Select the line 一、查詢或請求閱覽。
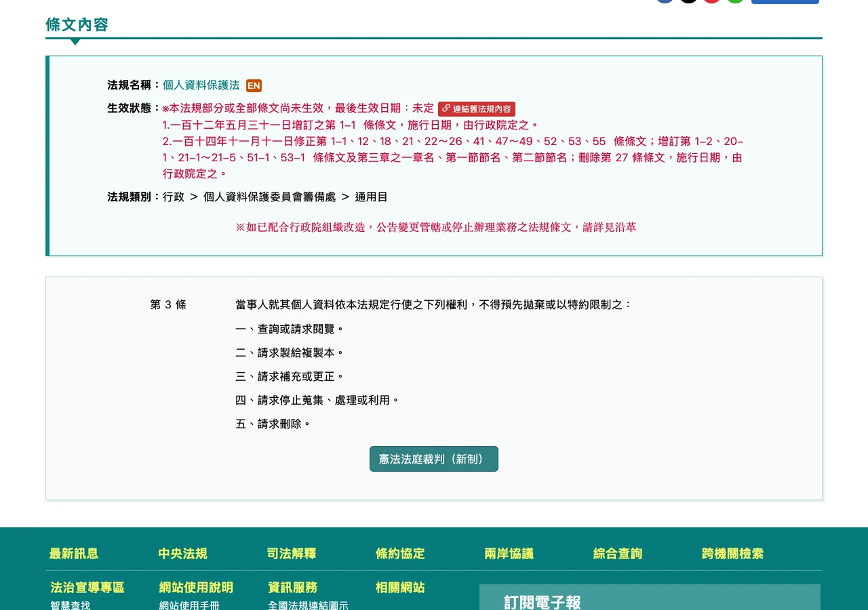This screenshot has height=610, width=868. coord(290,329)
